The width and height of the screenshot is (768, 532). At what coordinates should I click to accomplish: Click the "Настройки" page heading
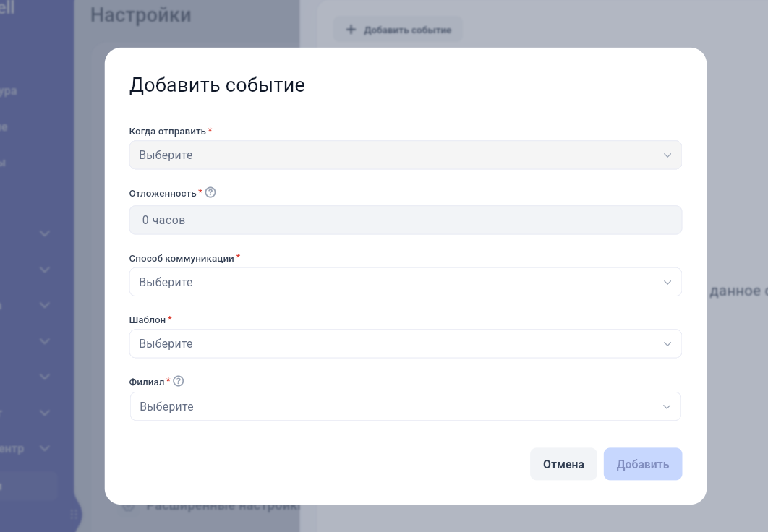click(141, 15)
